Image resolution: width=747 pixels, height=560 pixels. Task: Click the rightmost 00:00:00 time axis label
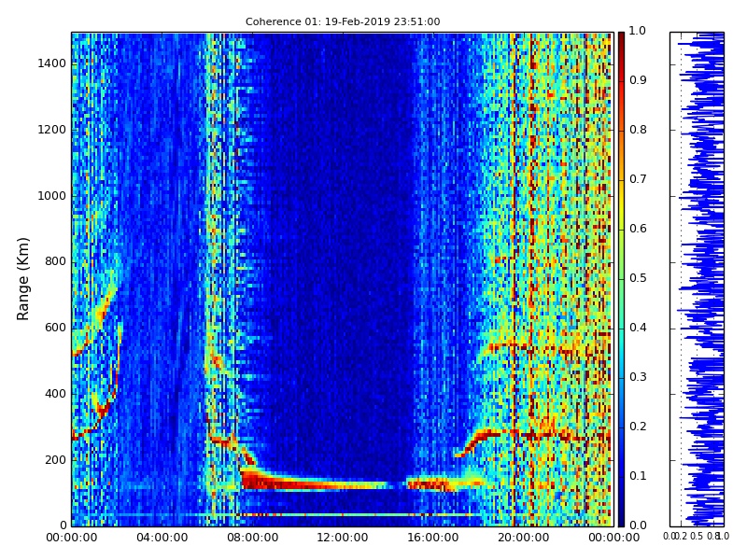613,538
